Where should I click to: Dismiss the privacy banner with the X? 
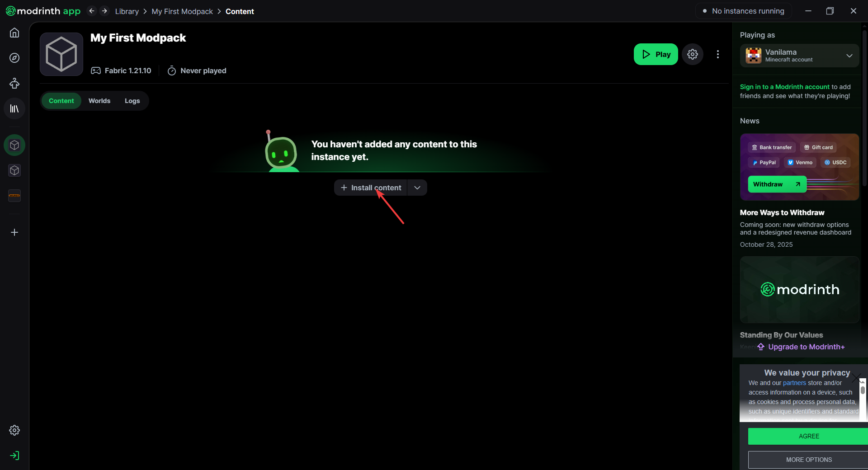[857, 377]
